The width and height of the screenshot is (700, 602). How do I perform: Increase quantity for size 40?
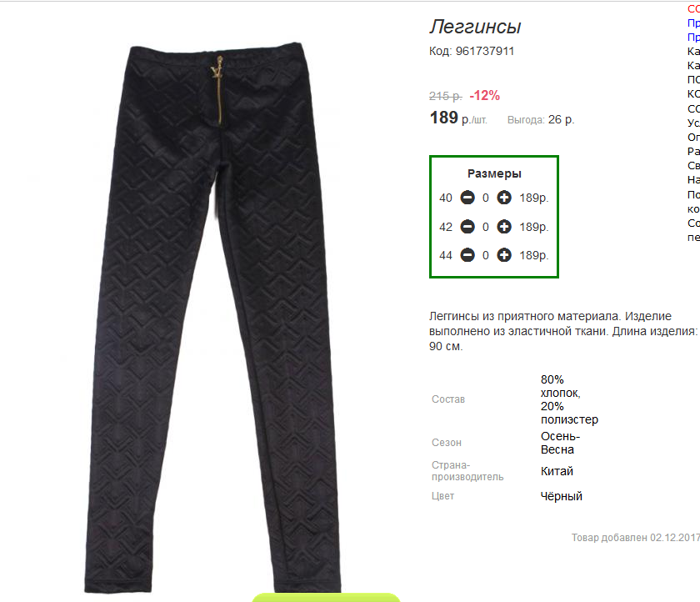(504, 198)
